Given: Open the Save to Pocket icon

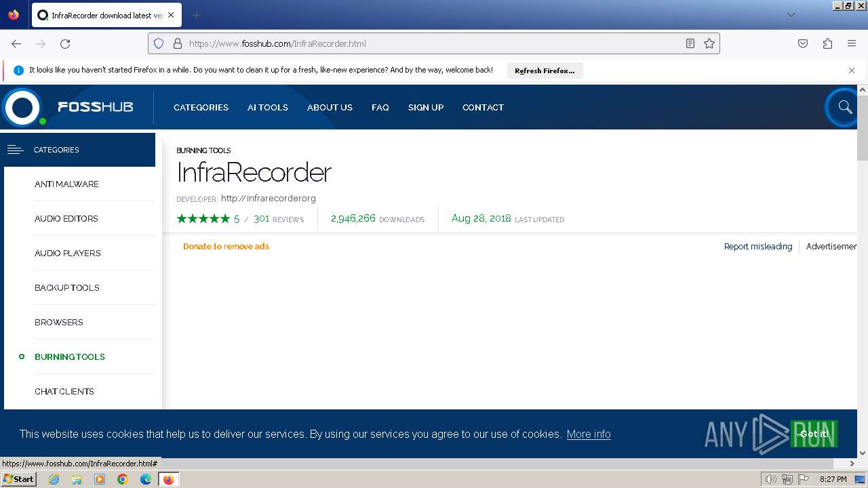Looking at the screenshot, I should [803, 43].
